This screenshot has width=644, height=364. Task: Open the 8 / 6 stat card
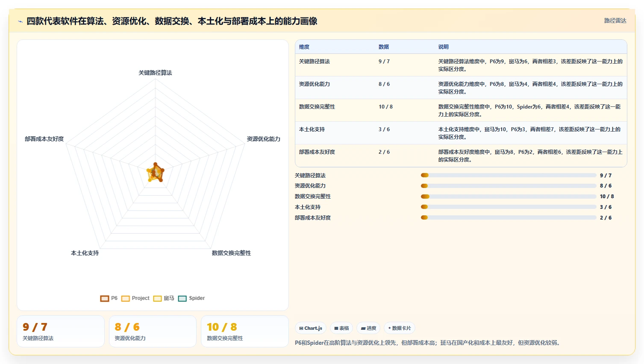pyautogui.click(x=153, y=331)
